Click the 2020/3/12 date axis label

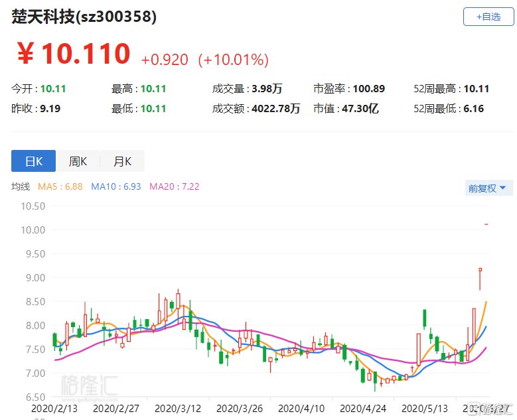point(178,409)
